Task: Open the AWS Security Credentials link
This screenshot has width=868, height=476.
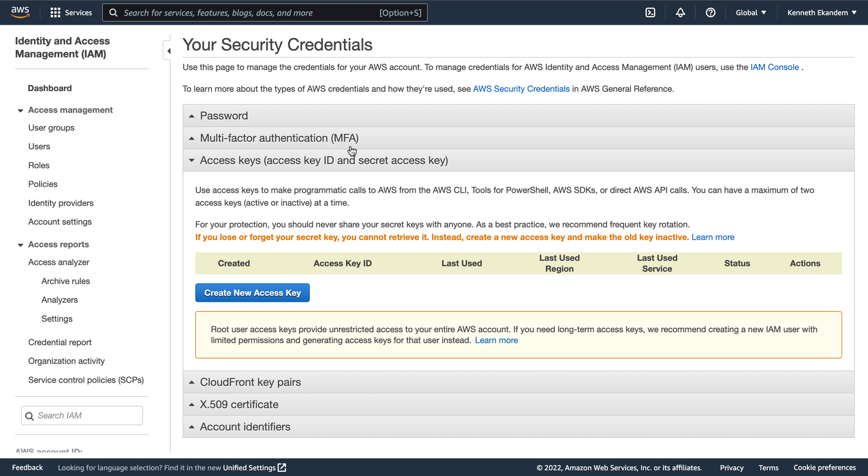Action: [x=521, y=89]
